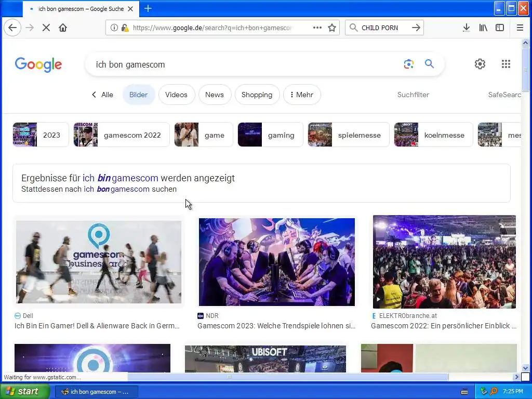Open Google quick settings gear

[x=480, y=64]
